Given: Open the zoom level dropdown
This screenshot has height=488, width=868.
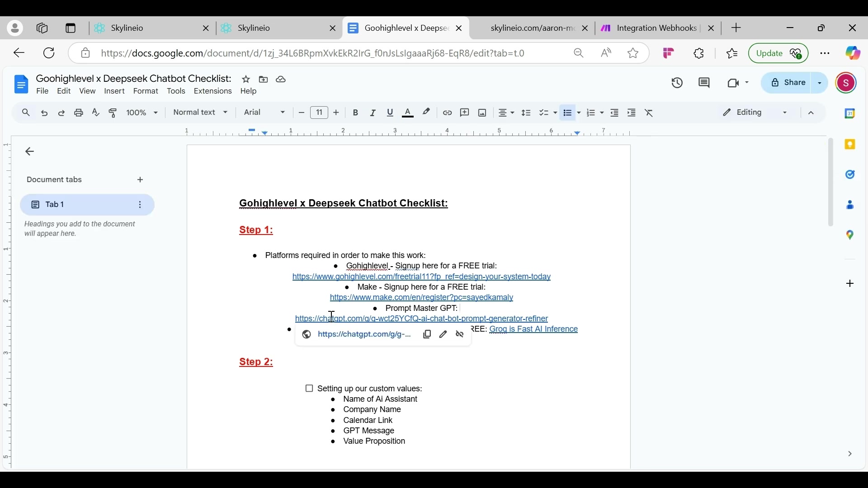Looking at the screenshot, I should [x=142, y=113].
